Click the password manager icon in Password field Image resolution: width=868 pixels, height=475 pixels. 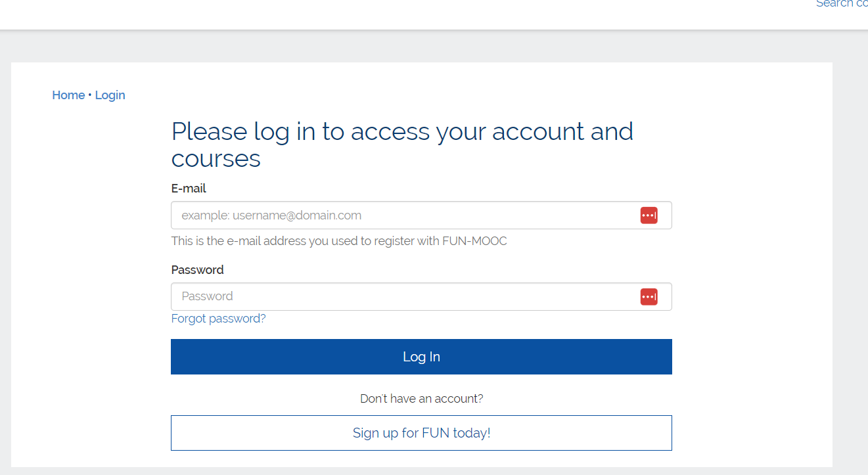tap(649, 297)
